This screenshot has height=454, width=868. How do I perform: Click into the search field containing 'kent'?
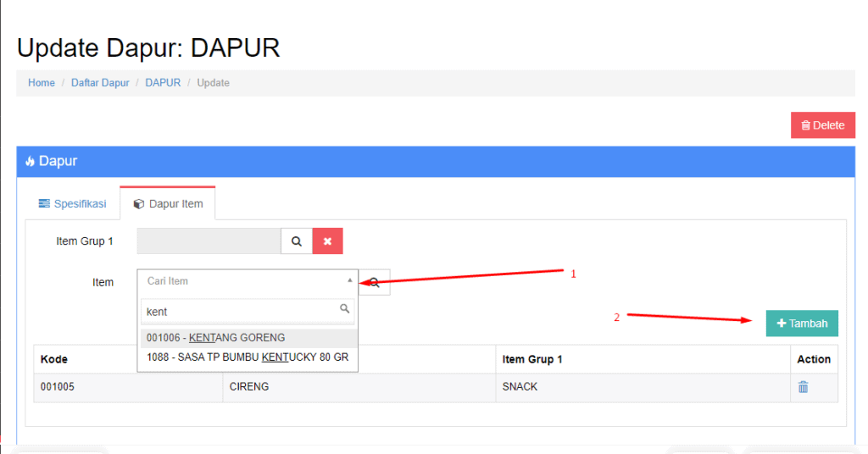coord(239,312)
